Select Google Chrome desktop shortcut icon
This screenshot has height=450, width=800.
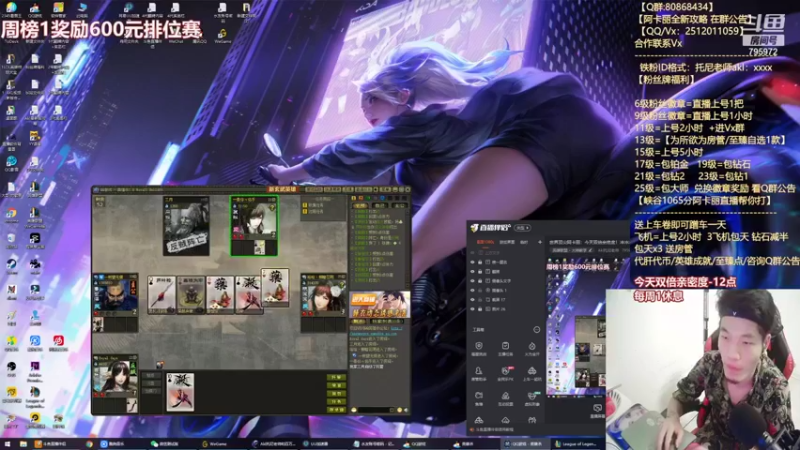tap(11, 215)
